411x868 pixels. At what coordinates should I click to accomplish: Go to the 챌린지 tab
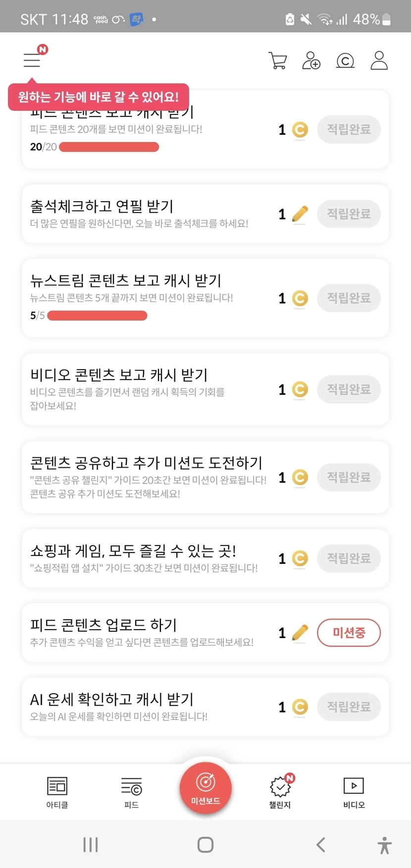[x=280, y=792]
